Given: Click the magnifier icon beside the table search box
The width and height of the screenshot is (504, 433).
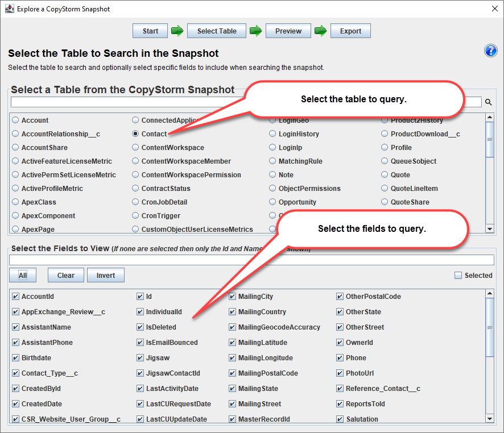Looking at the screenshot, I should (x=488, y=102).
